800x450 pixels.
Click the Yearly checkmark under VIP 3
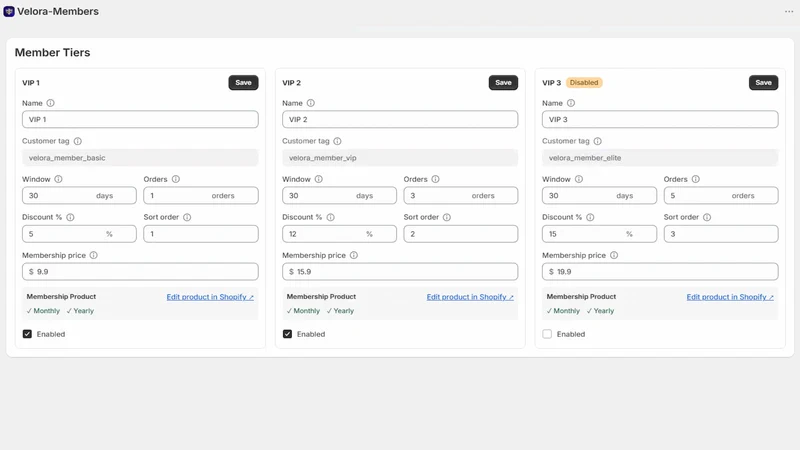coord(601,311)
